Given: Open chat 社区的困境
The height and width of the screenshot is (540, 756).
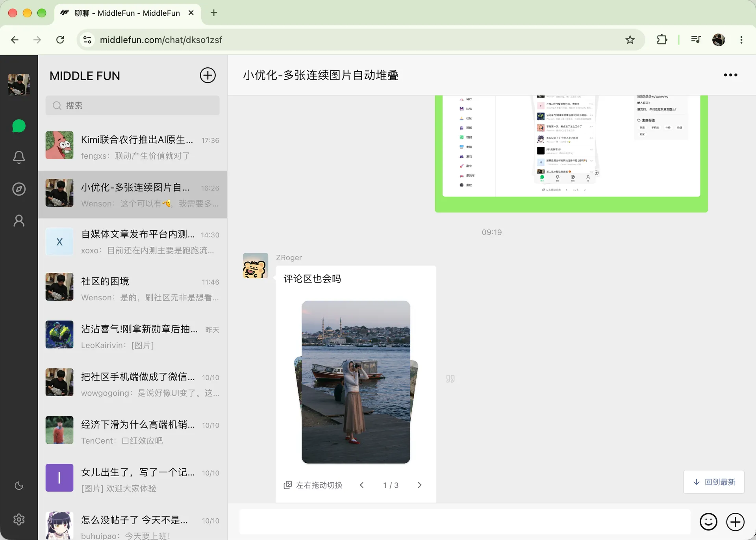Looking at the screenshot, I should pyautogui.click(x=132, y=288).
